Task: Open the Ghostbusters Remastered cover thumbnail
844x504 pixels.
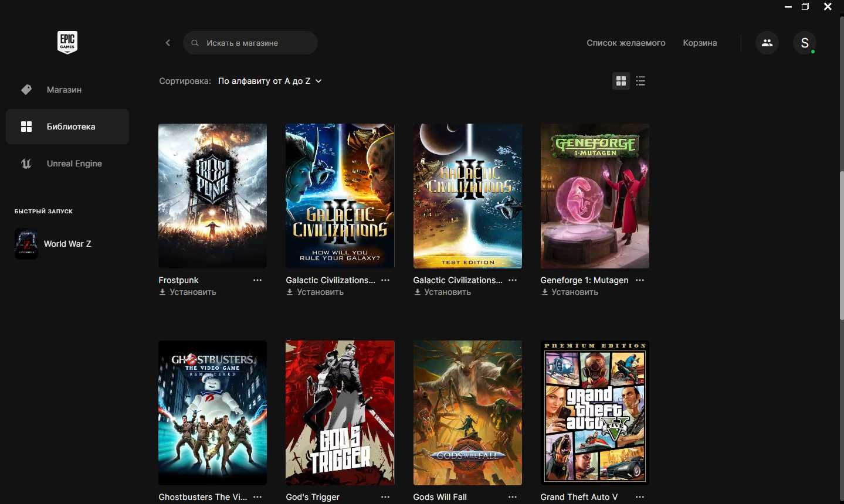Action: coord(212,413)
